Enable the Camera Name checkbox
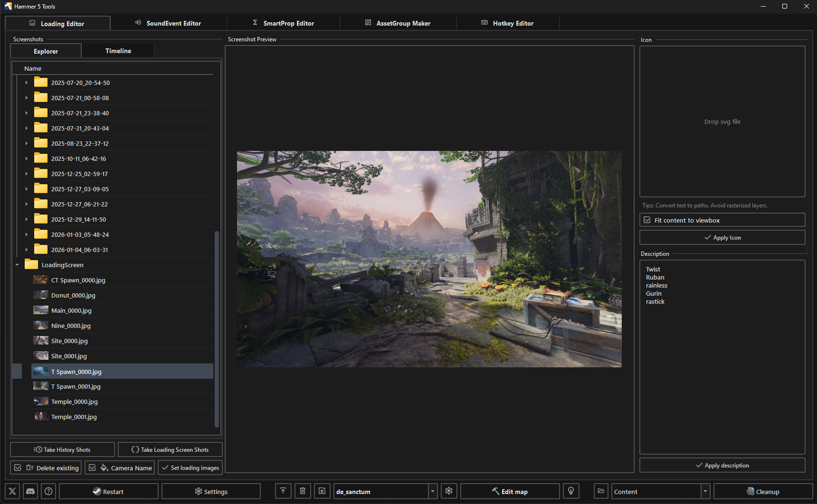 93,467
